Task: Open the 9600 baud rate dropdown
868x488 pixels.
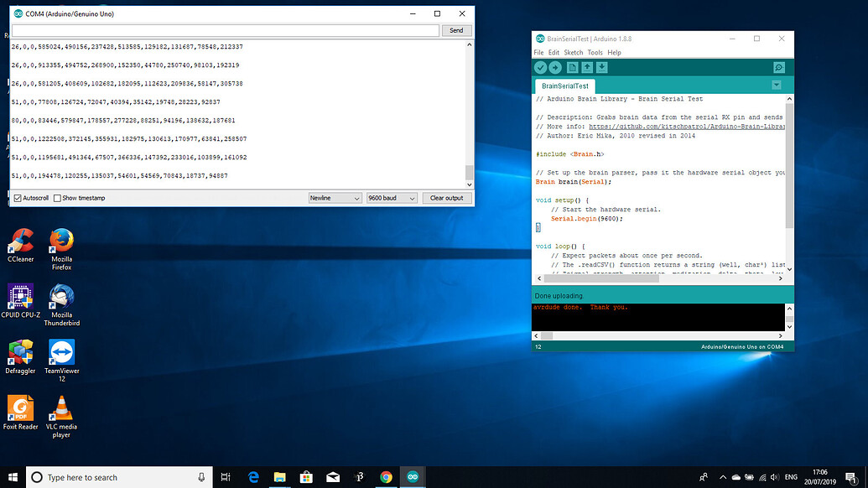Action: point(391,197)
